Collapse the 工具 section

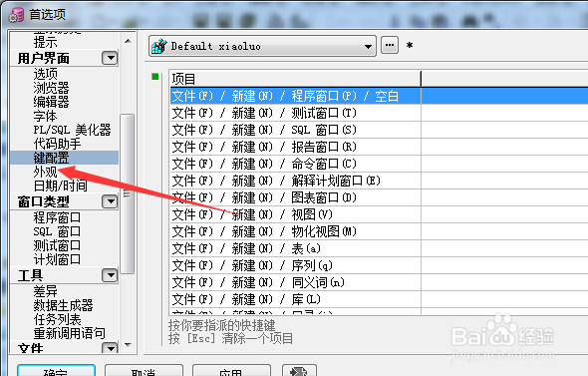110,275
